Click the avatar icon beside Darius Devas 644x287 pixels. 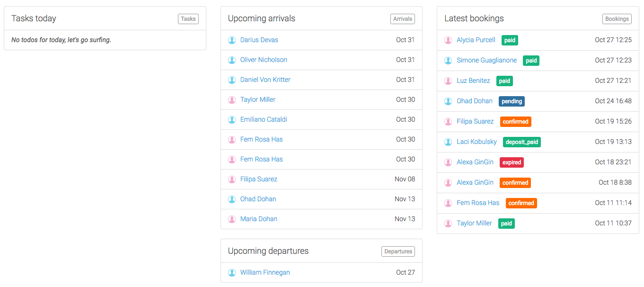[x=232, y=40]
